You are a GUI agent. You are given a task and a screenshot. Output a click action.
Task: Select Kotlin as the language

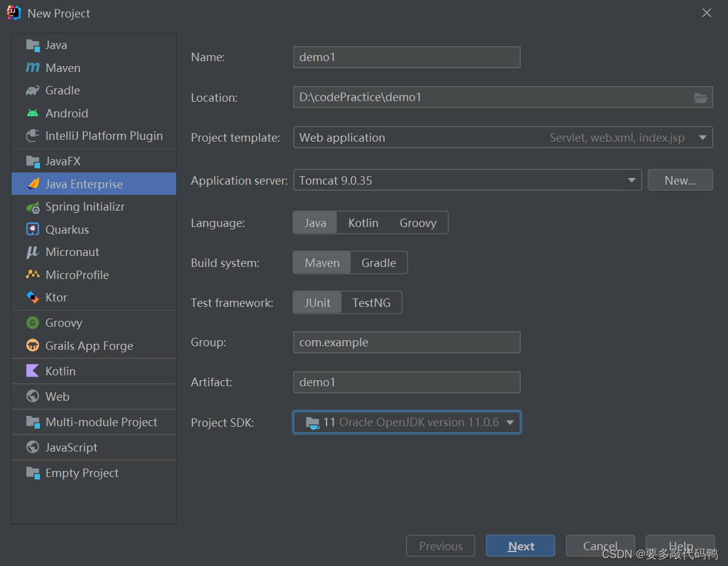[x=363, y=223]
